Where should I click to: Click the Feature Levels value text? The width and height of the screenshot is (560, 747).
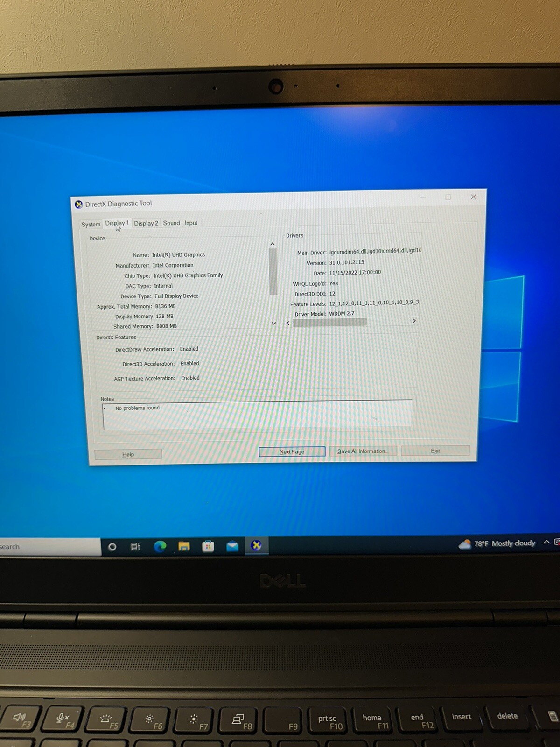click(374, 303)
